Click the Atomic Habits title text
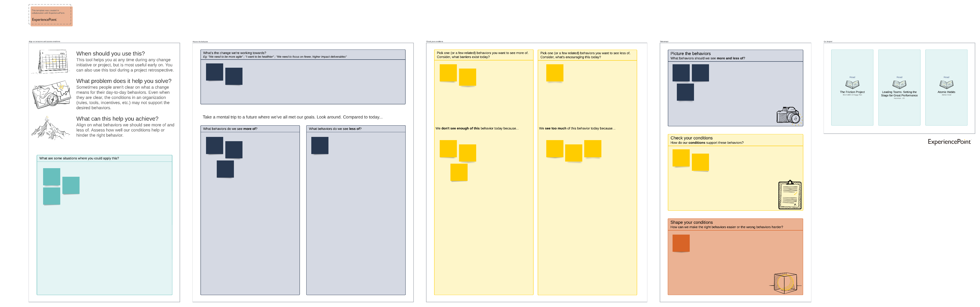Image resolution: width=980 pixels, height=307 pixels. (946, 92)
